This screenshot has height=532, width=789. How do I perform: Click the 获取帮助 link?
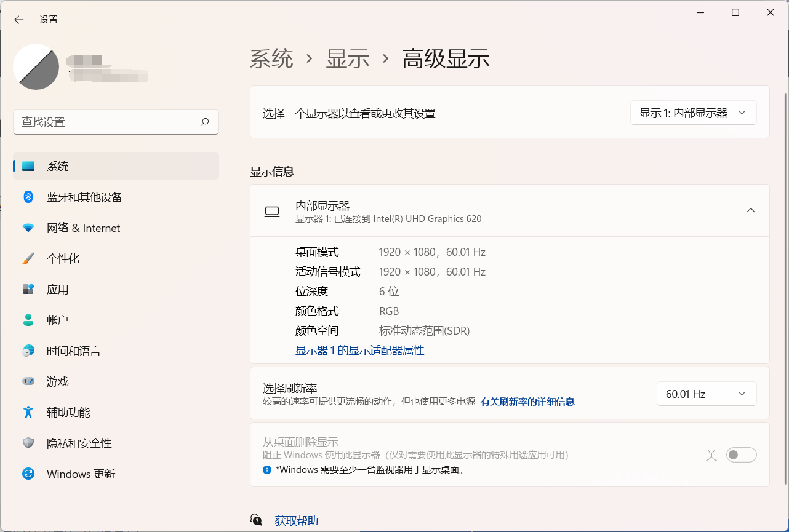296,520
